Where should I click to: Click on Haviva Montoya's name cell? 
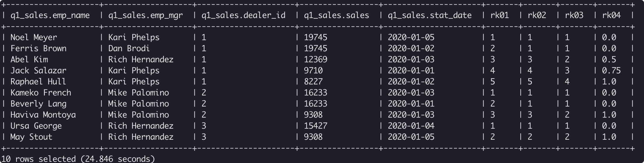[43, 115]
